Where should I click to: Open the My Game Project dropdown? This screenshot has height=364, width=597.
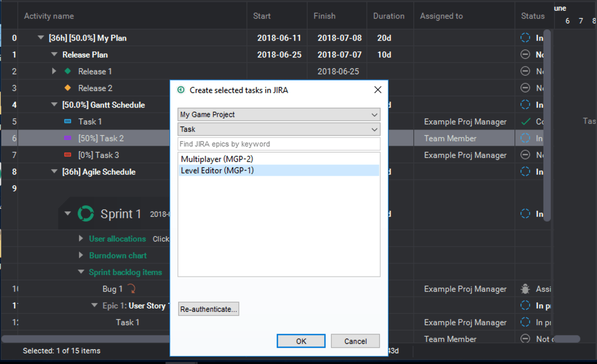point(374,114)
